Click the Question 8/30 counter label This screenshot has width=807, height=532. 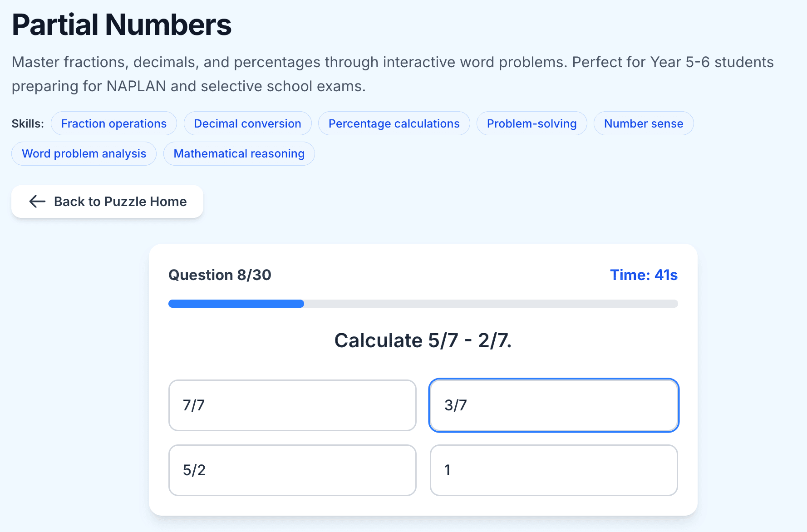(x=220, y=275)
